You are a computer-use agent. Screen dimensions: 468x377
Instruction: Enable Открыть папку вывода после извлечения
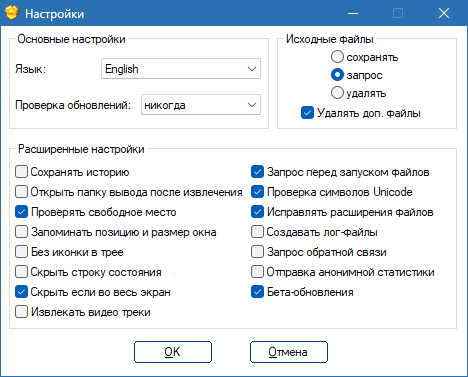pos(21,192)
